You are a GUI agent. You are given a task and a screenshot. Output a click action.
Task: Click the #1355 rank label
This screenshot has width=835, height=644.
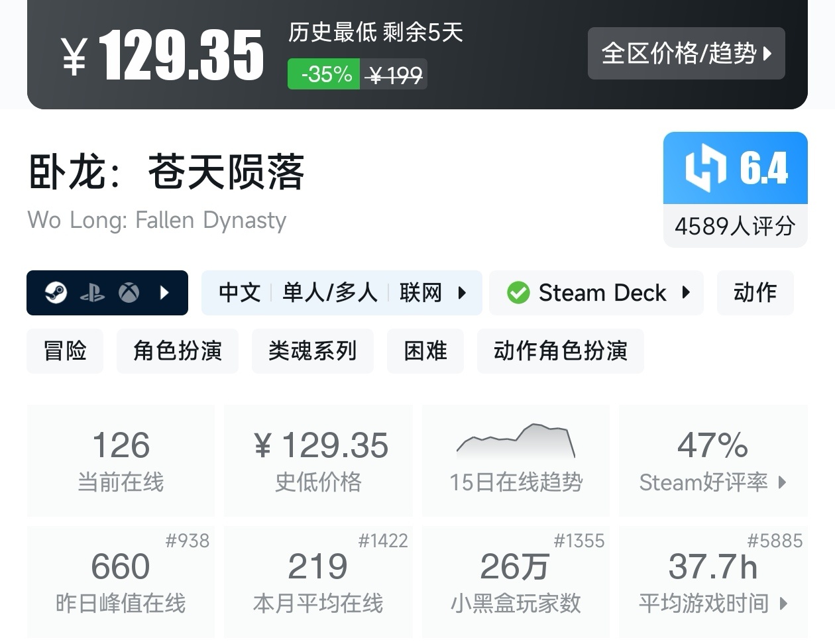pyautogui.click(x=579, y=541)
